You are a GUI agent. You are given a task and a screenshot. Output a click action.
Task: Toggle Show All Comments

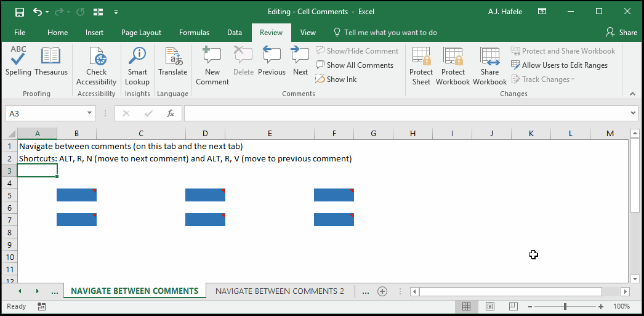pos(355,65)
